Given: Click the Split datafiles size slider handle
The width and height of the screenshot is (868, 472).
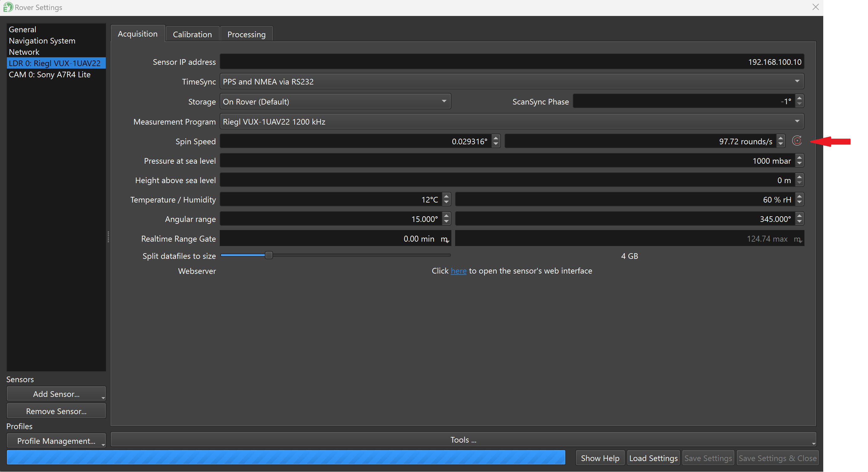Looking at the screenshot, I should click(269, 255).
